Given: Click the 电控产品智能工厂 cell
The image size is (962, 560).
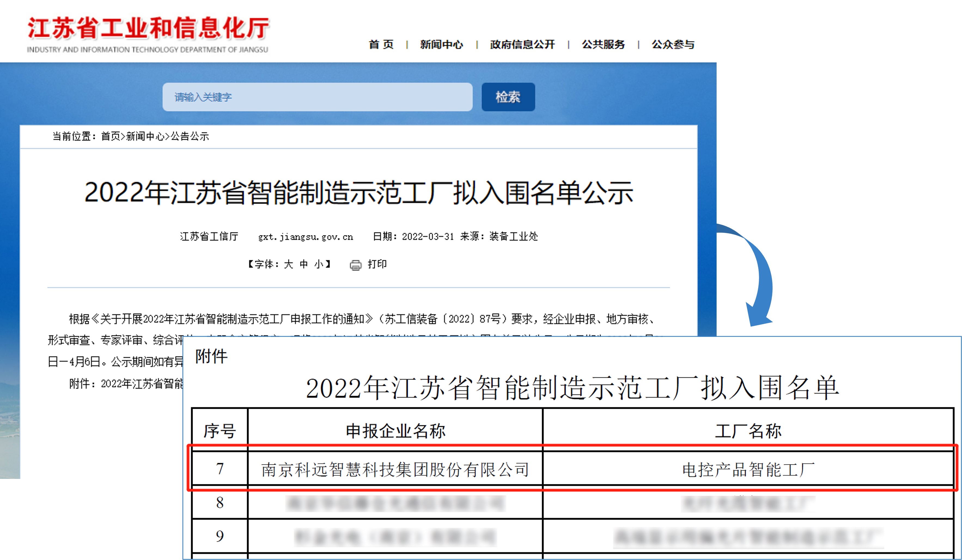Looking at the screenshot, I should coord(748,469).
